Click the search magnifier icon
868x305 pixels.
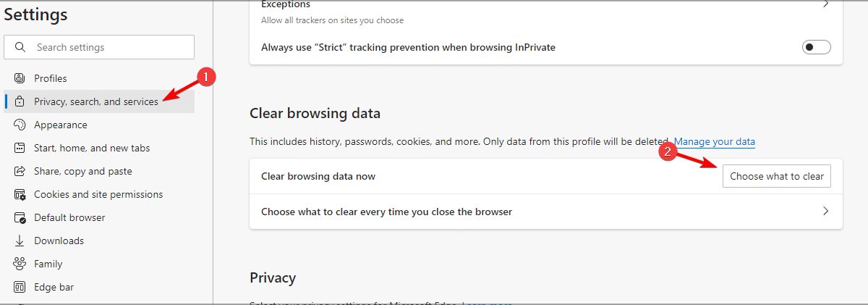pyautogui.click(x=20, y=47)
